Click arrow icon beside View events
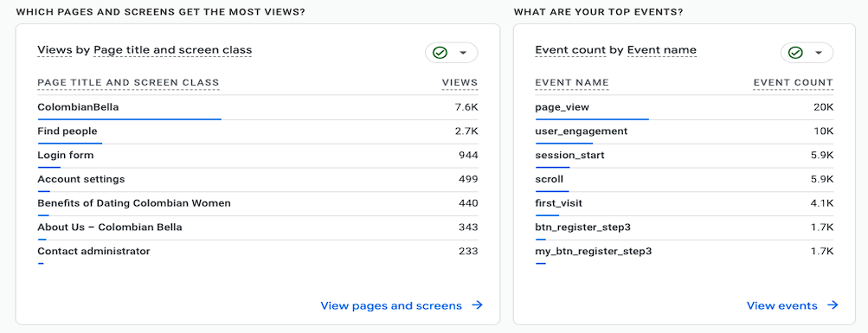Screen dimensions: 868x333 point(833,305)
